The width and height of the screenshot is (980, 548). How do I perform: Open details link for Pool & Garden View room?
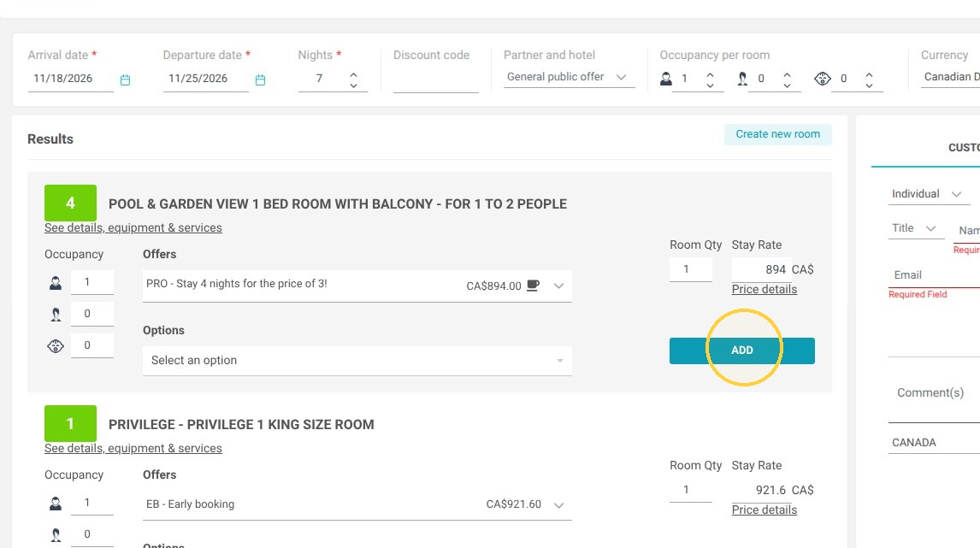[x=133, y=228]
